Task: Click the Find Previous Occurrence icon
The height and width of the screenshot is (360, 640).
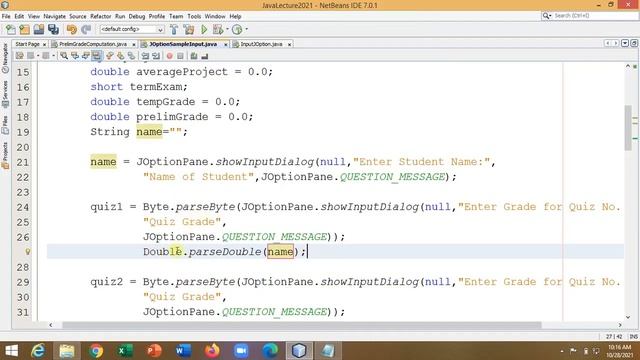Action: pos(75,56)
